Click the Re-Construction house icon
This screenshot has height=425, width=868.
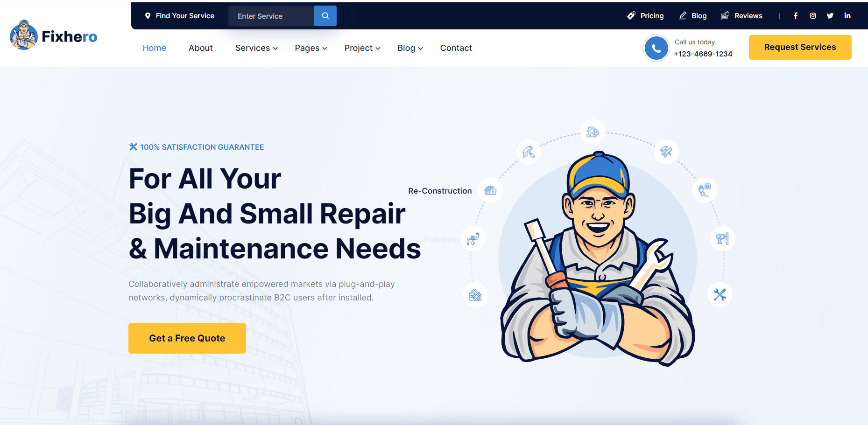490,190
